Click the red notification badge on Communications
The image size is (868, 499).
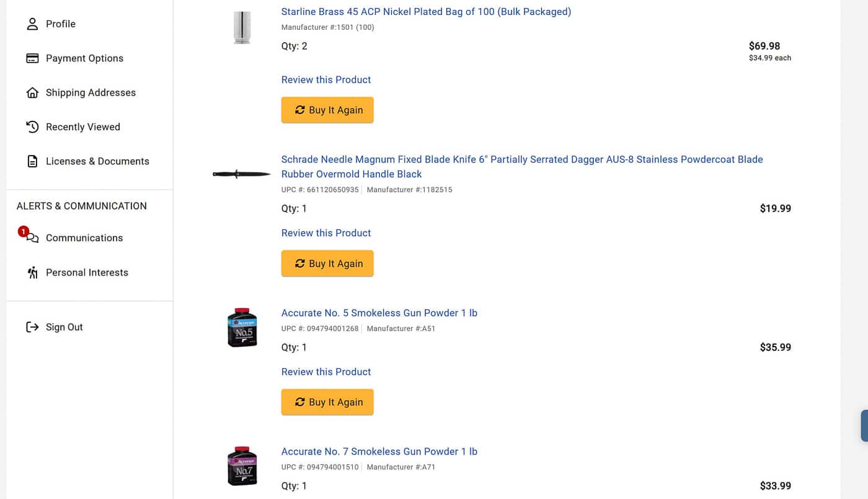24,231
